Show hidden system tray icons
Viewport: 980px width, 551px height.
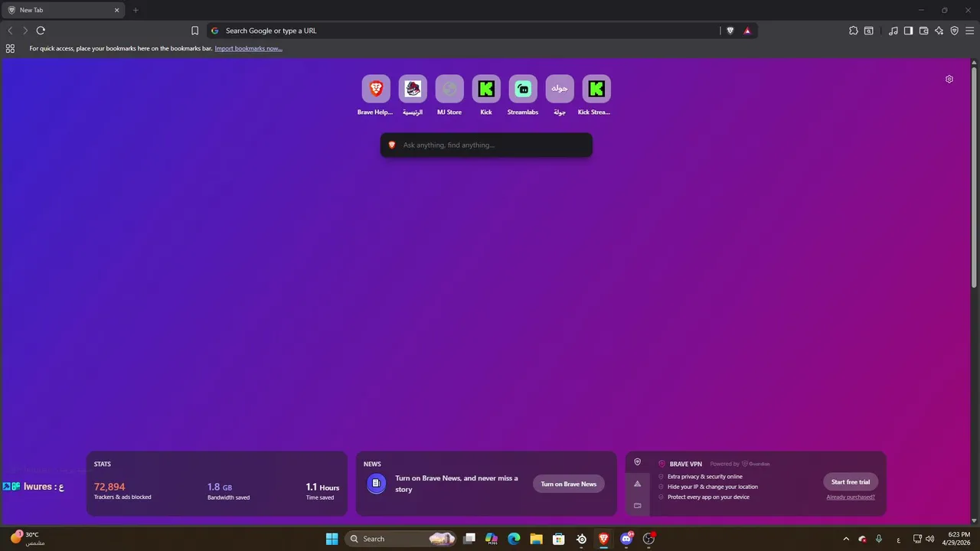pyautogui.click(x=846, y=539)
